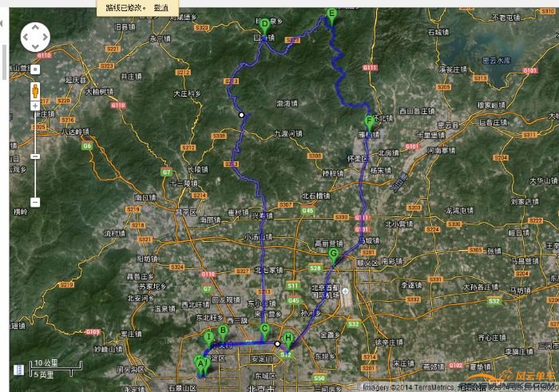This screenshot has height=392, width=559.
Task: Pan map right with pan control arrow
Action: pos(45,37)
